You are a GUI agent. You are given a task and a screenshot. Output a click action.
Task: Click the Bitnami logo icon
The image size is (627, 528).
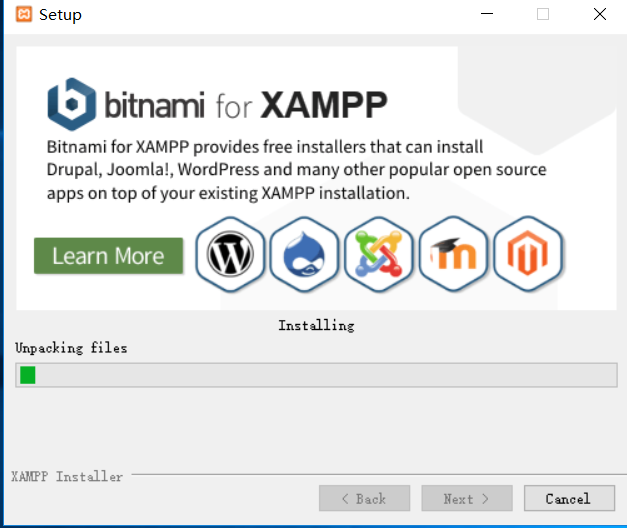72,104
